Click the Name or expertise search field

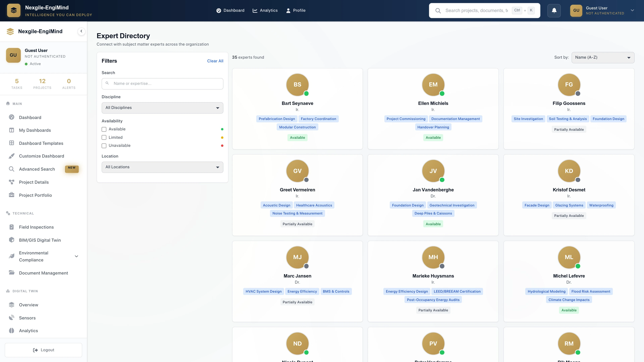click(x=162, y=83)
